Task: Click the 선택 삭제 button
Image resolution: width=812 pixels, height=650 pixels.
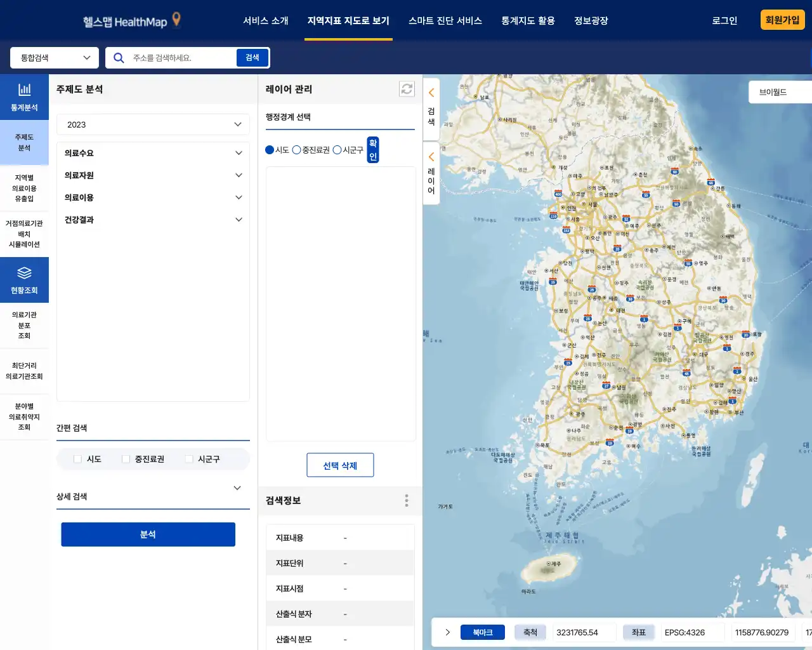Action: click(x=340, y=465)
